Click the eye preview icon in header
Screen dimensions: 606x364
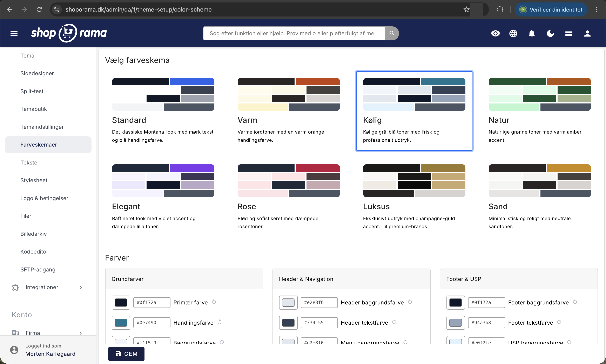(x=495, y=33)
